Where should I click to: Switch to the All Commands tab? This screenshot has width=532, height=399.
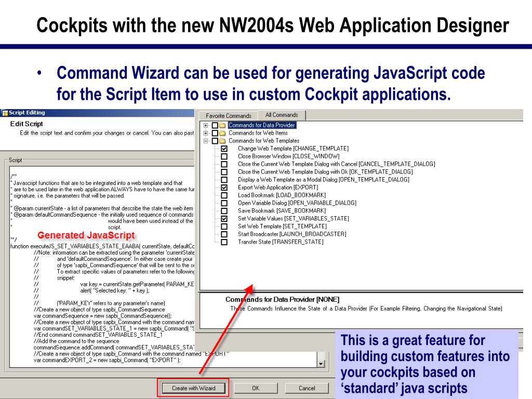282,115
